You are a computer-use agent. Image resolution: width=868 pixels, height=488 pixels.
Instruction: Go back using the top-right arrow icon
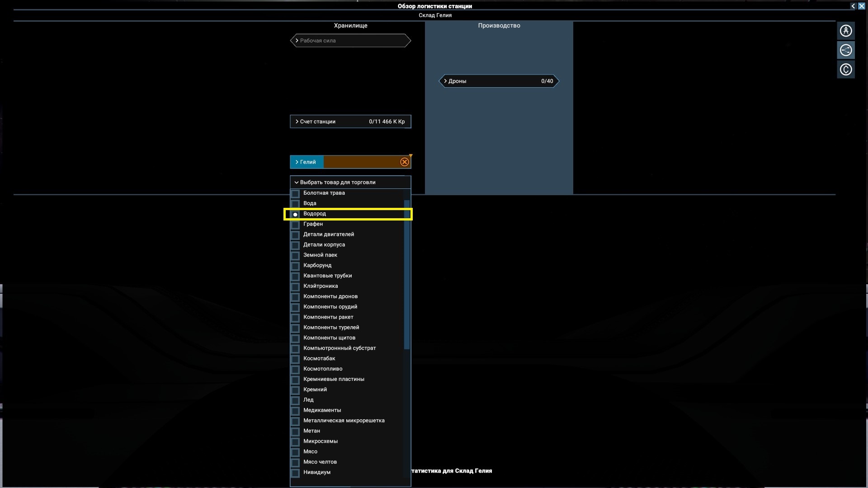coord(853,6)
